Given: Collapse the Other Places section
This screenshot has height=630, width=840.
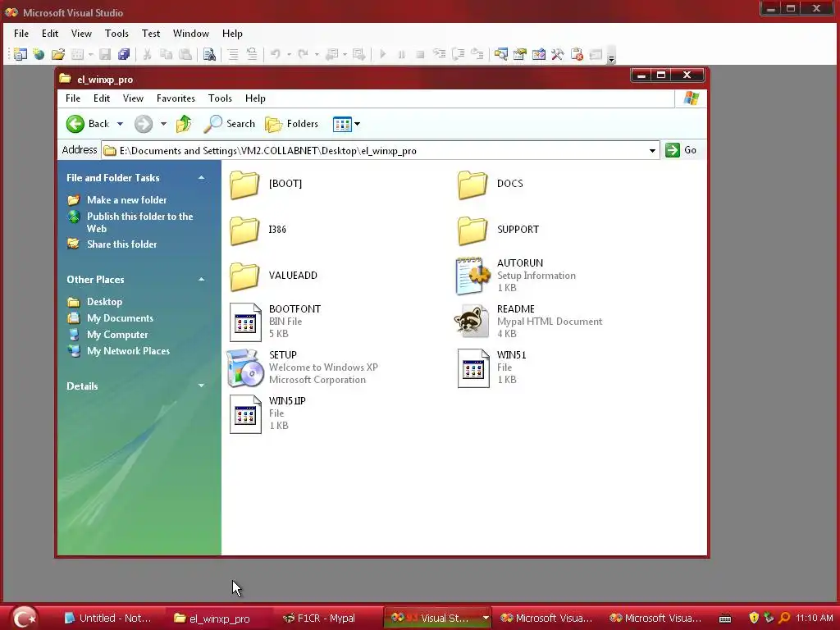Looking at the screenshot, I should 202,279.
